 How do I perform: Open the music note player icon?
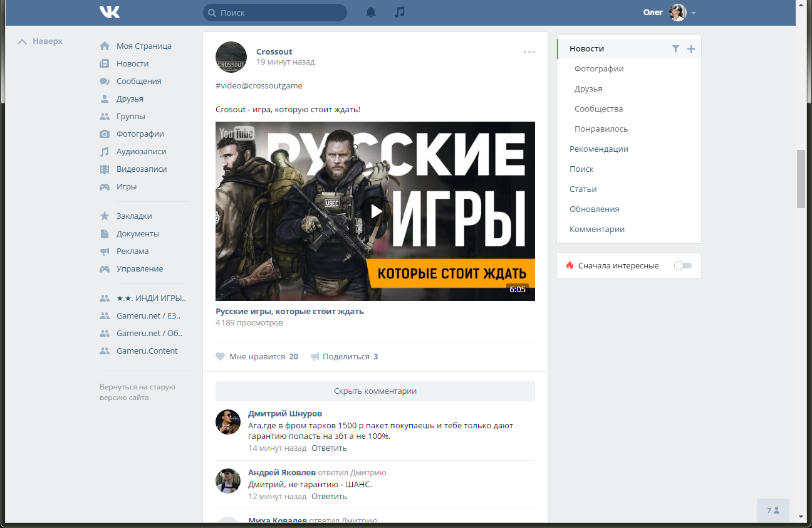(400, 12)
